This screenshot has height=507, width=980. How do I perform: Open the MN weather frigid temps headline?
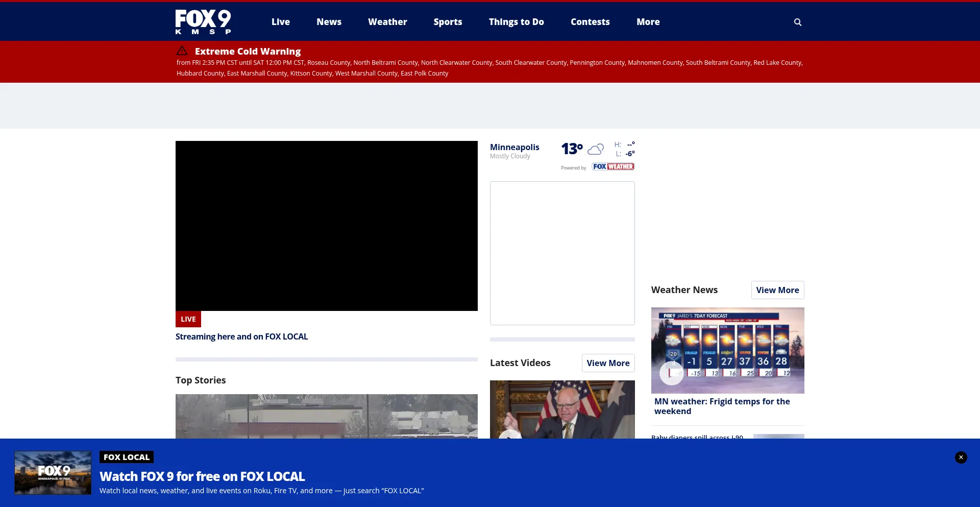pyautogui.click(x=722, y=406)
